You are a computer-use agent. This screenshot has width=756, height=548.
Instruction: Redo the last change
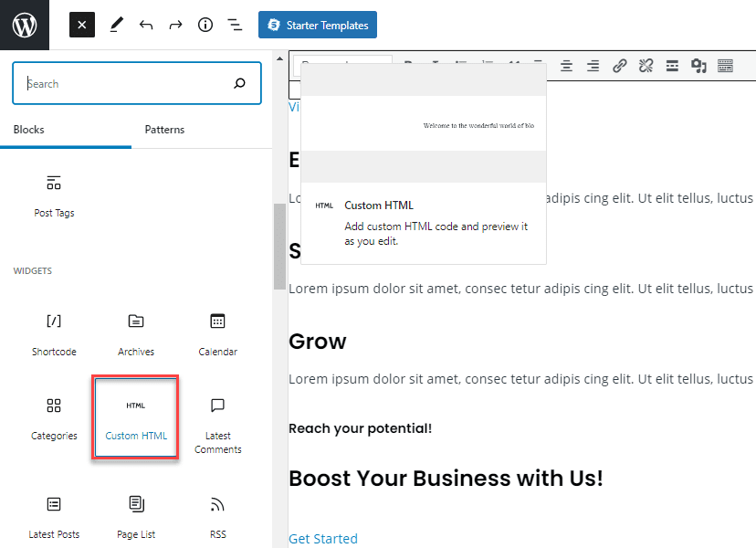click(175, 25)
